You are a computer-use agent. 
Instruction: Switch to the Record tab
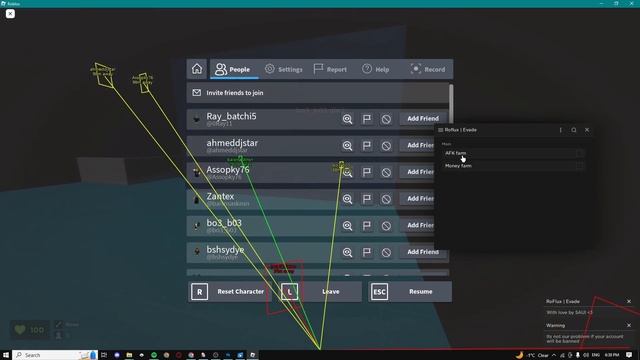428,69
